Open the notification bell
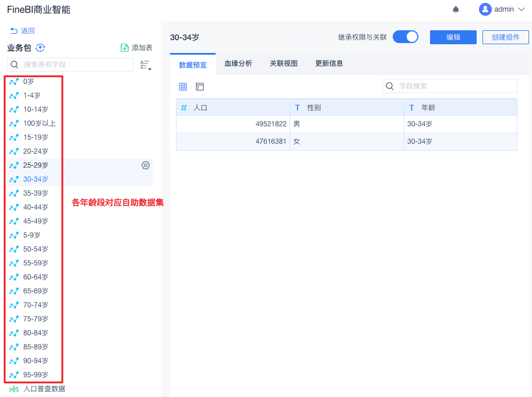The height and width of the screenshot is (397, 532). point(456,9)
